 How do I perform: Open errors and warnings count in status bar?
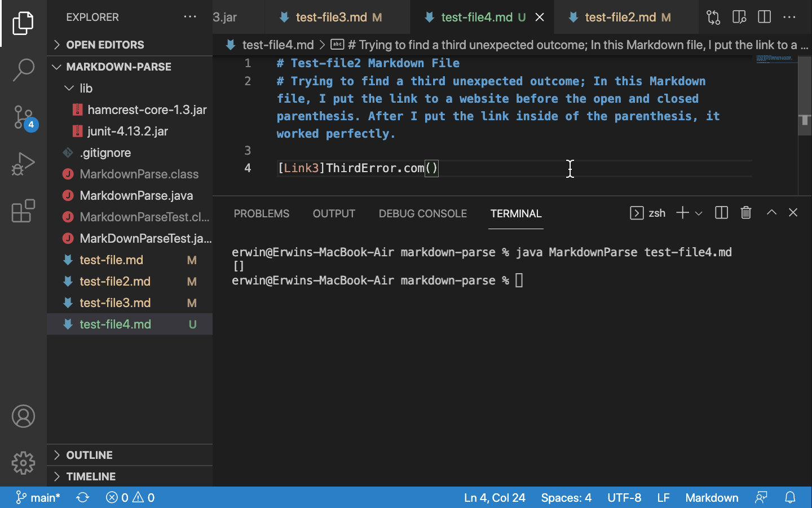130,497
